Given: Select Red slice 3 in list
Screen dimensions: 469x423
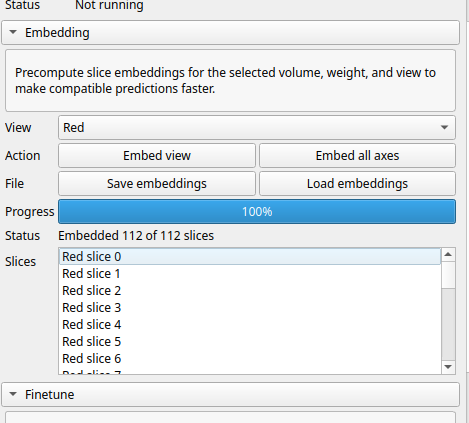Looking at the screenshot, I should point(250,308).
